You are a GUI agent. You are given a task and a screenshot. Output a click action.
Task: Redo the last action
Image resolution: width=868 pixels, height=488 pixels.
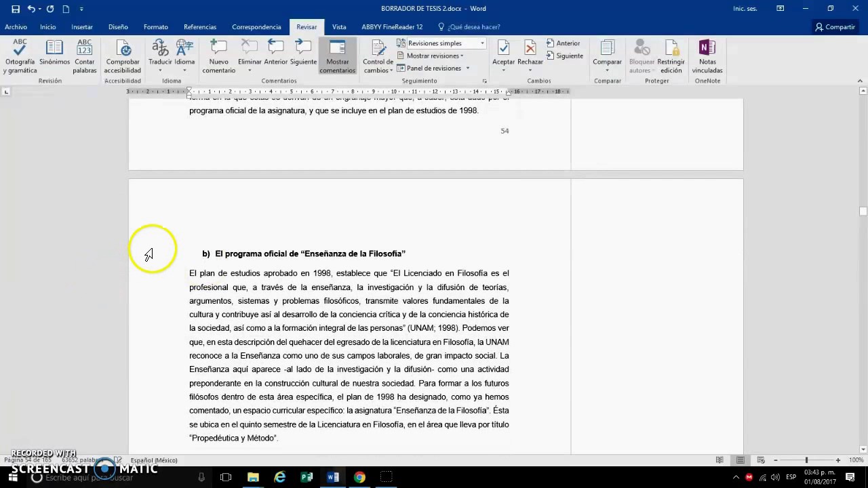point(50,9)
